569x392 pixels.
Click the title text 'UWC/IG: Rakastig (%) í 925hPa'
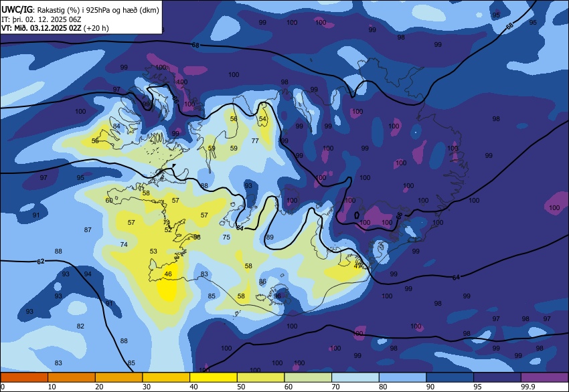coord(60,10)
